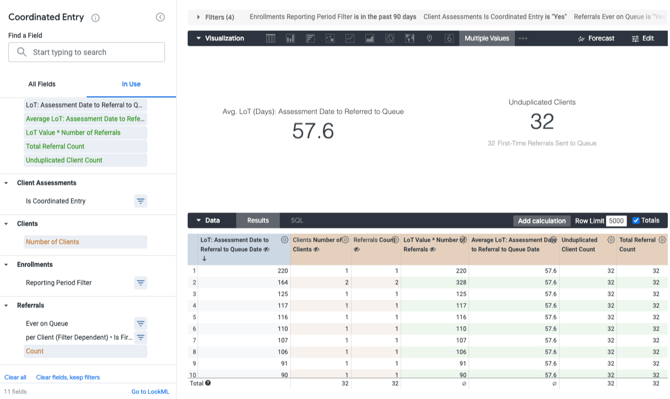Image resolution: width=670 pixels, height=399 pixels.
Task: Collapse the Referrals field group
Action: [6, 305]
